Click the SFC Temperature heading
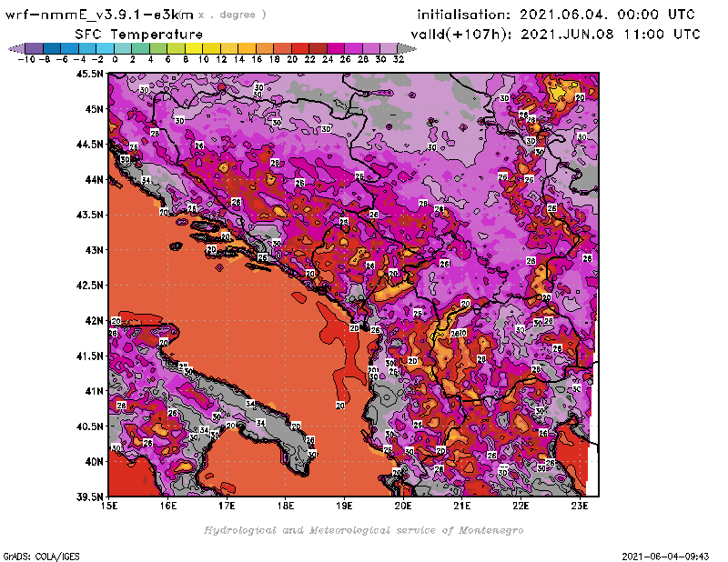This screenshot has height=562, width=728. (139, 35)
